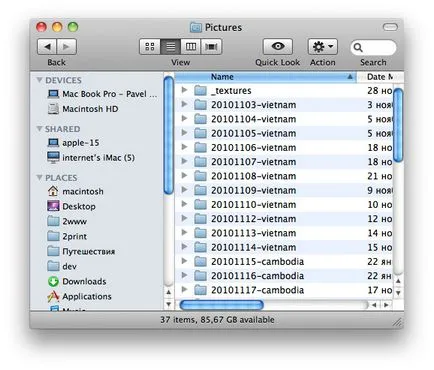Expand the 20101105-vietnam folder triangle
The image size is (434, 370).
click(x=184, y=133)
